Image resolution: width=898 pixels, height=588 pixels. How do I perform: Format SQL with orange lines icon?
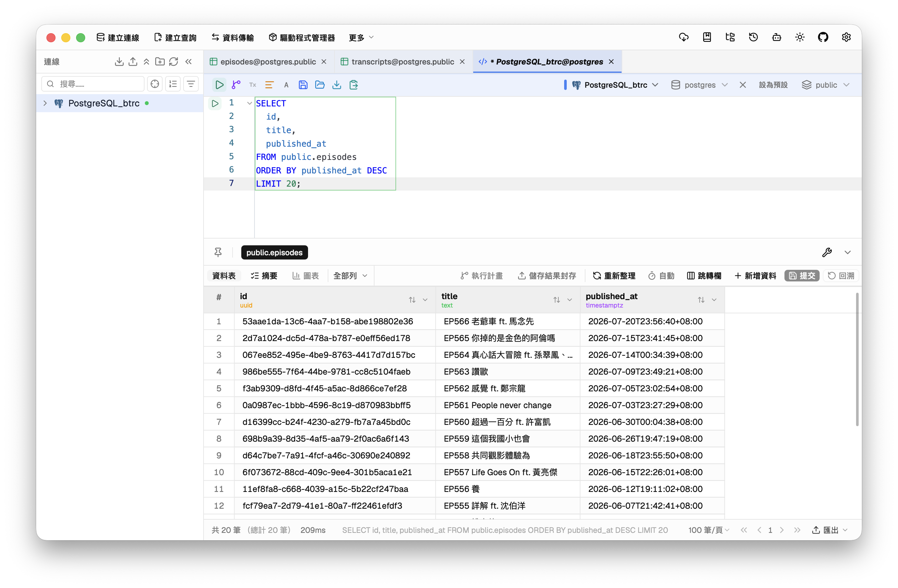[269, 85]
